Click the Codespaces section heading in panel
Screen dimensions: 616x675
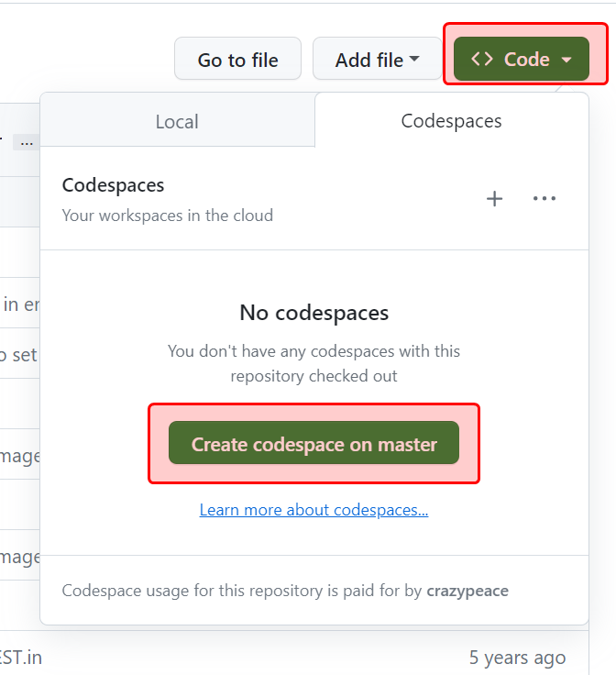click(x=113, y=185)
